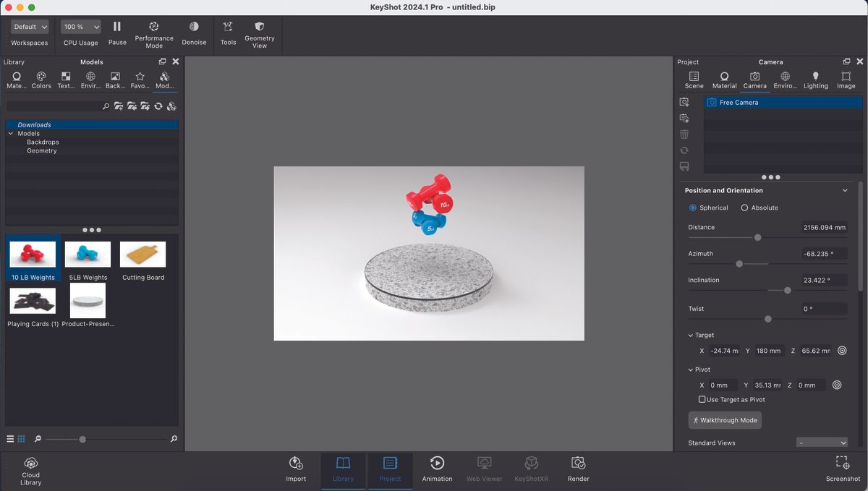Click the Delete Camera trash icon

click(684, 134)
